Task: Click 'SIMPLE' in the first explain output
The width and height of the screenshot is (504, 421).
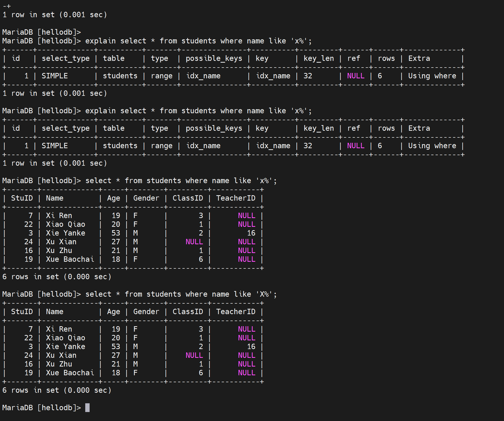Action: pos(55,76)
